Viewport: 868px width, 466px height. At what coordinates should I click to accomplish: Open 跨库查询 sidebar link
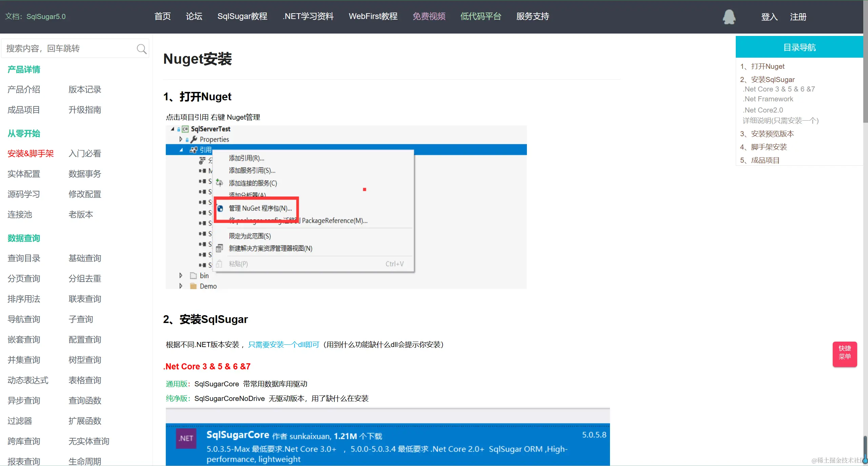point(24,441)
